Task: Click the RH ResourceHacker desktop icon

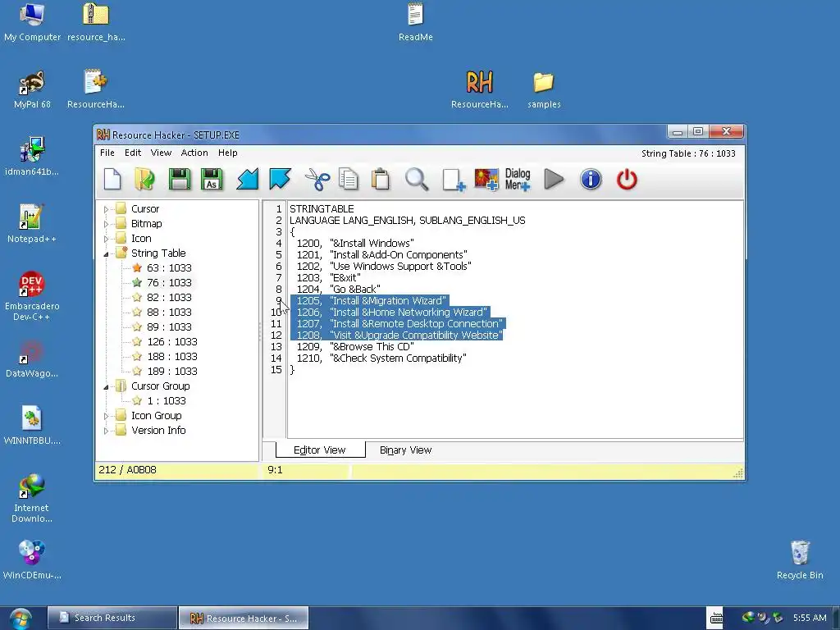Action: click(x=479, y=89)
